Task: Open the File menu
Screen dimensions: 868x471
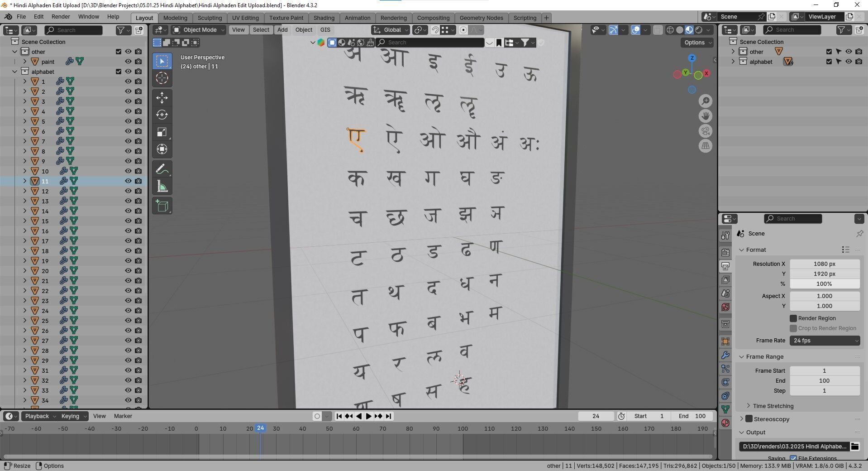Action: pos(21,17)
